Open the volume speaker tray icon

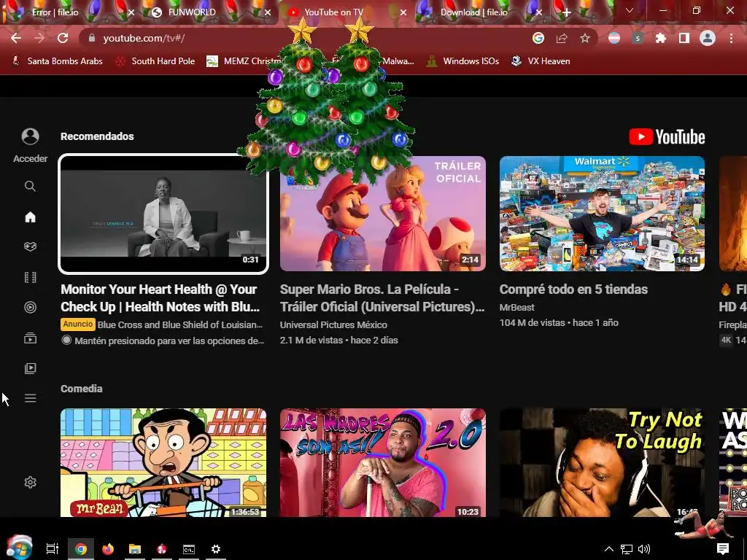(x=644, y=549)
